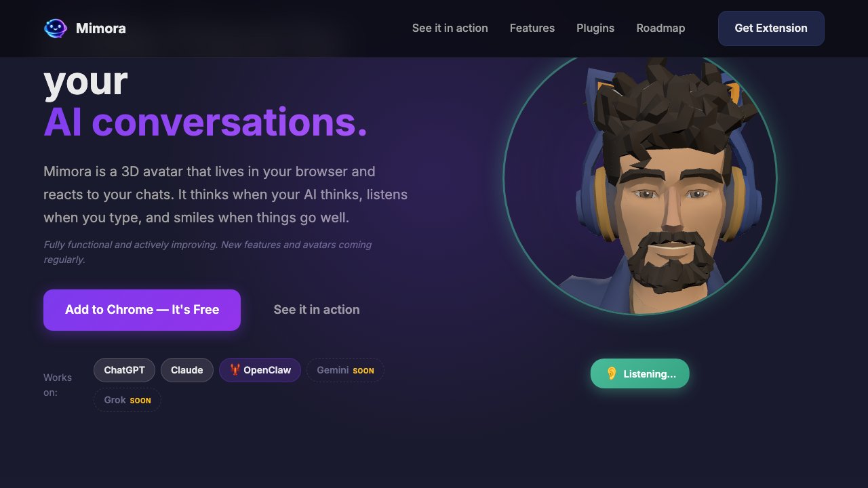This screenshot has height=488, width=868.
Task: Click the Get Extension button
Action: (771, 28)
